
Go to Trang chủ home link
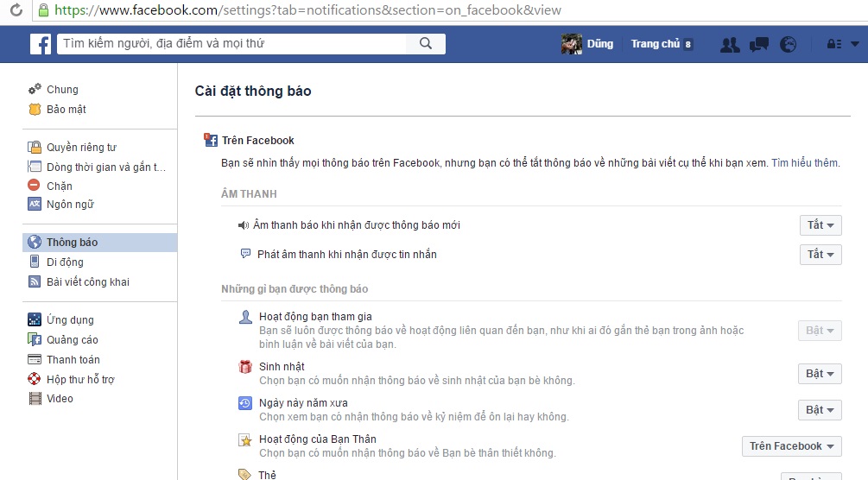[x=655, y=44]
